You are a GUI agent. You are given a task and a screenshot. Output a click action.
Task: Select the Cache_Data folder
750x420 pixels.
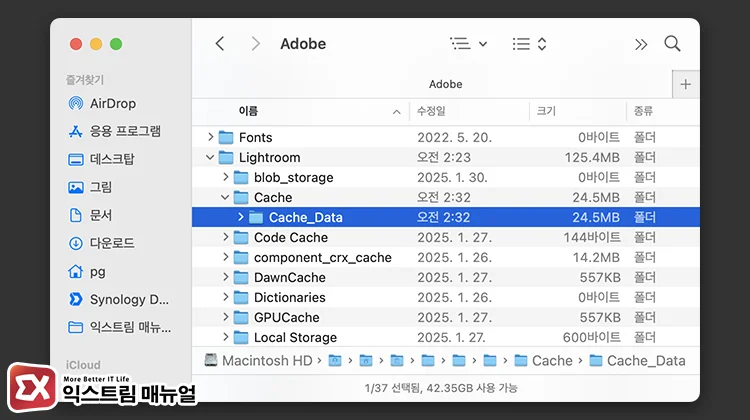tap(445, 217)
